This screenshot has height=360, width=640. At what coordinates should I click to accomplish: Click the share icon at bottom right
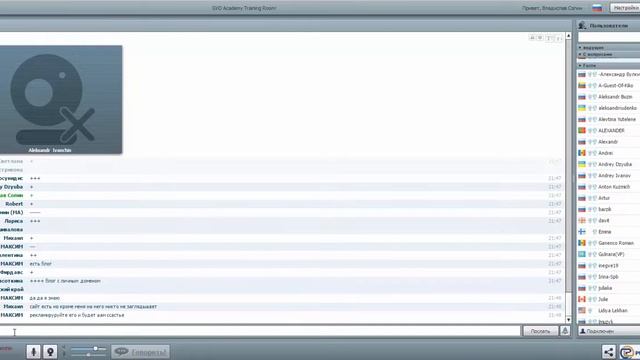609,352
